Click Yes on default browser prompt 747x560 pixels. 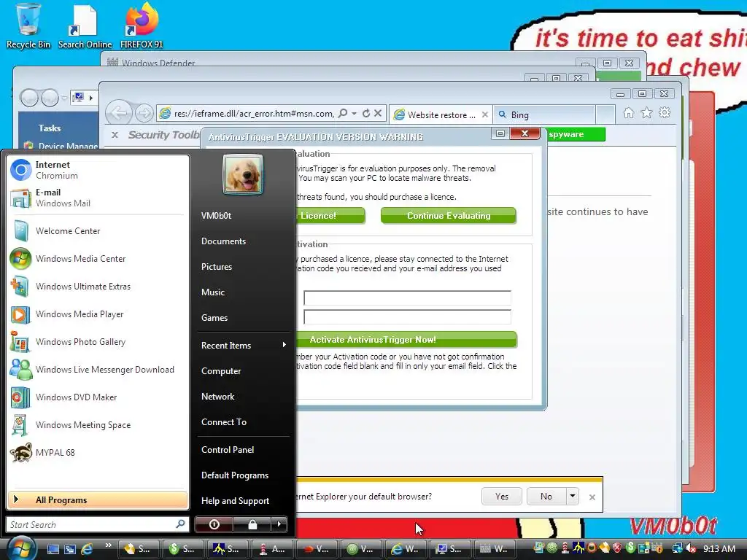pos(502,496)
